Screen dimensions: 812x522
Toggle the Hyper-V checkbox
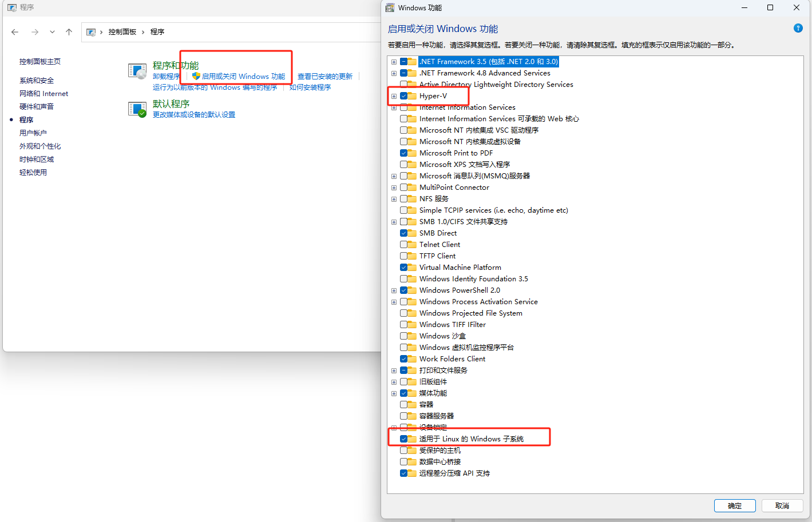(404, 95)
